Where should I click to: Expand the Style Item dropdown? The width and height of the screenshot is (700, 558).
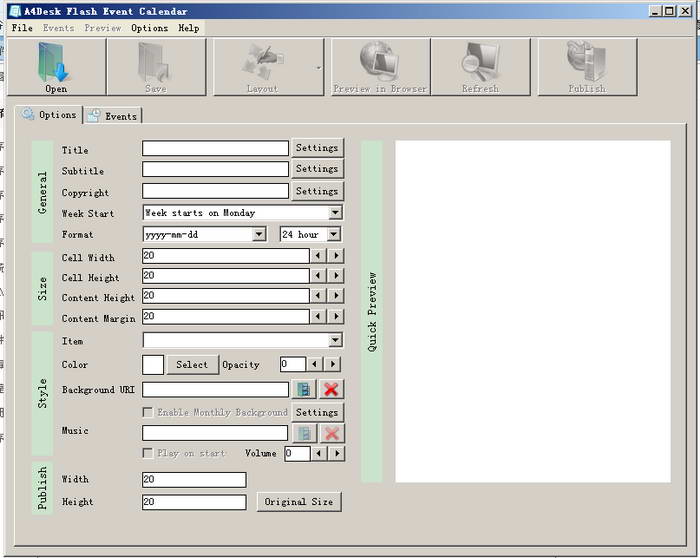coord(335,340)
